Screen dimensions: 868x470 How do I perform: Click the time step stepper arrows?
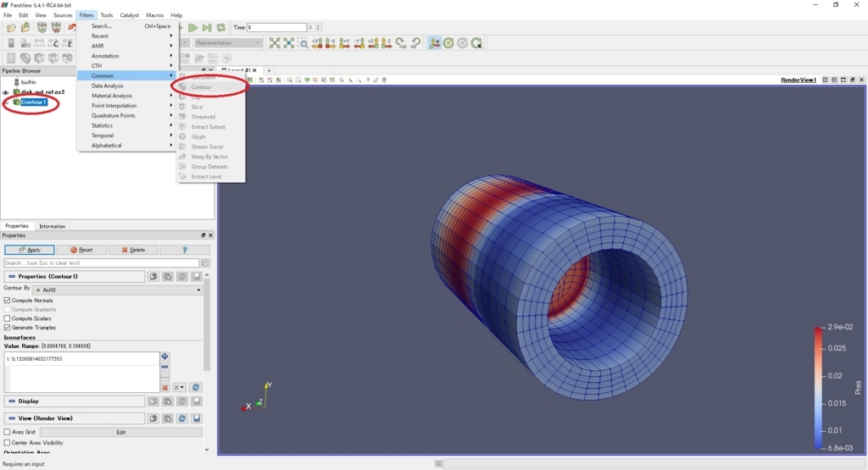318,28
